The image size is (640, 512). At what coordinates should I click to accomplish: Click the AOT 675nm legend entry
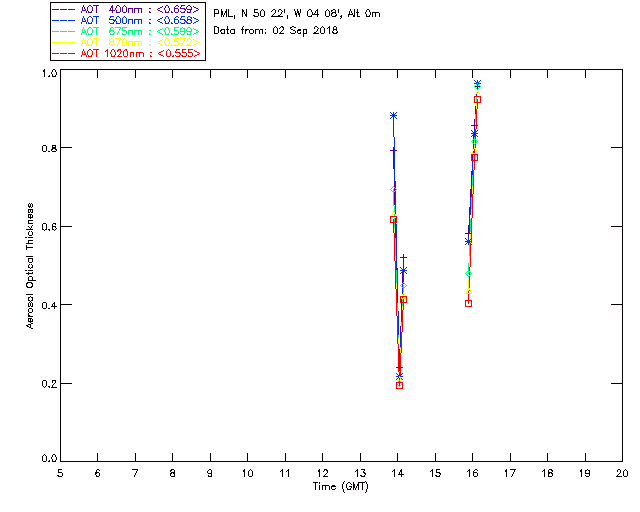(126, 31)
